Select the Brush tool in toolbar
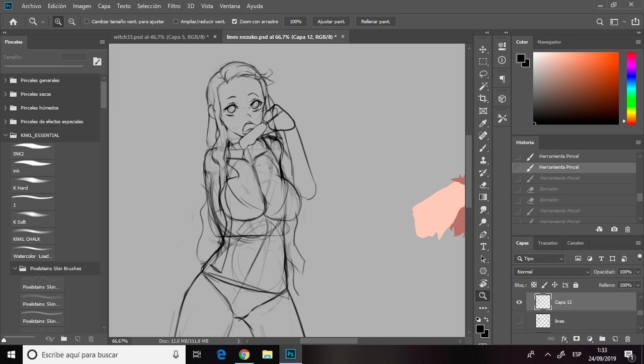This screenshot has height=364, width=644. [x=483, y=148]
